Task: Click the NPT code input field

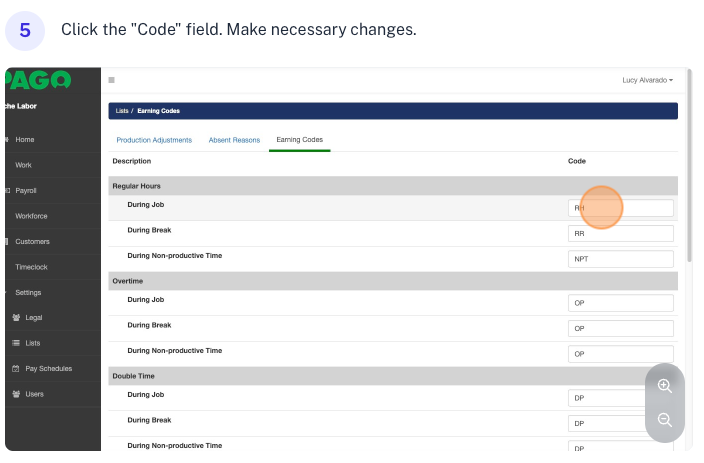Action: click(x=620, y=259)
